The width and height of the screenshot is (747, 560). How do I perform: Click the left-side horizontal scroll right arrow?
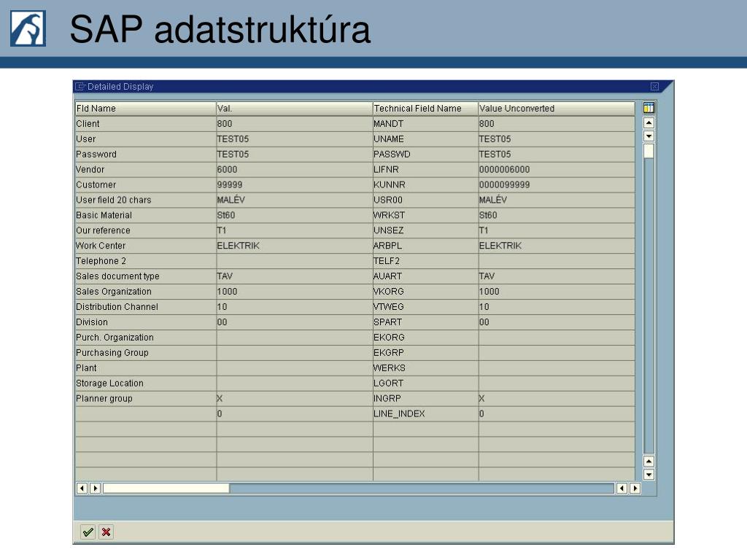[96, 488]
